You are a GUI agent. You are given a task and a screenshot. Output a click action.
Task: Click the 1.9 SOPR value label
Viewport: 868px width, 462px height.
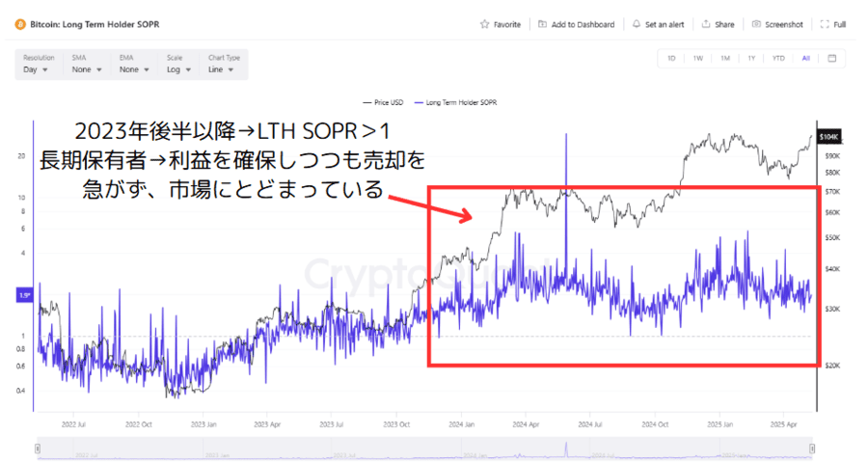(x=25, y=295)
